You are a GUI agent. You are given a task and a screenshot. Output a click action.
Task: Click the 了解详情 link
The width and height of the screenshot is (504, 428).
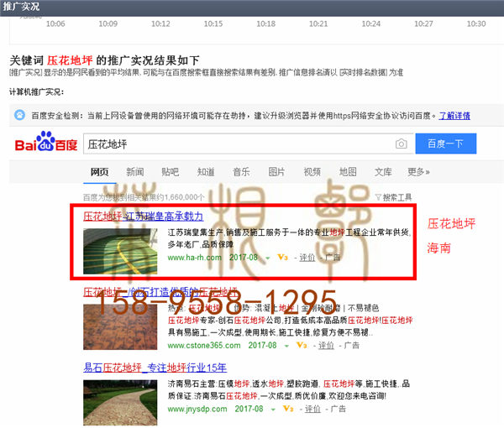pos(454,115)
